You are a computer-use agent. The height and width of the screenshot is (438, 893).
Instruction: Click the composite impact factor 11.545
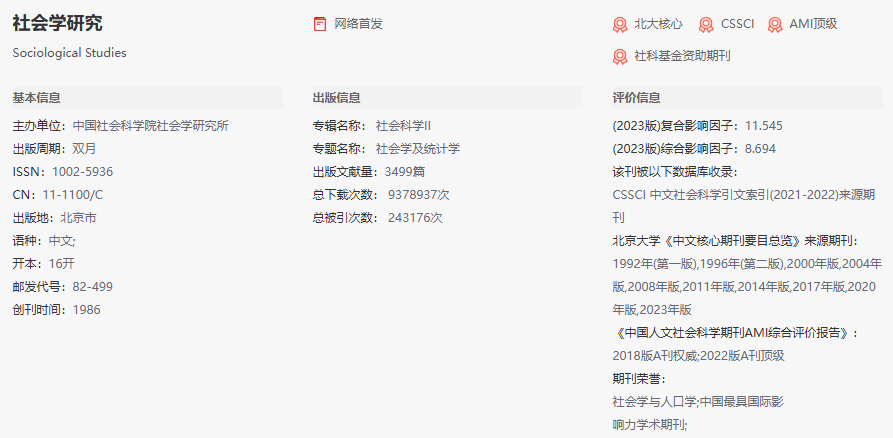[x=764, y=126]
